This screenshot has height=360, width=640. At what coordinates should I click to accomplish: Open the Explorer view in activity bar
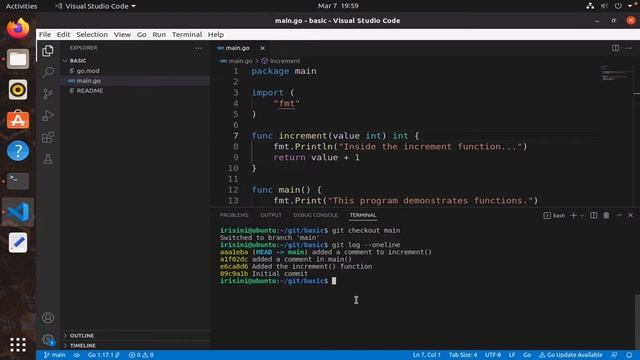point(48,51)
